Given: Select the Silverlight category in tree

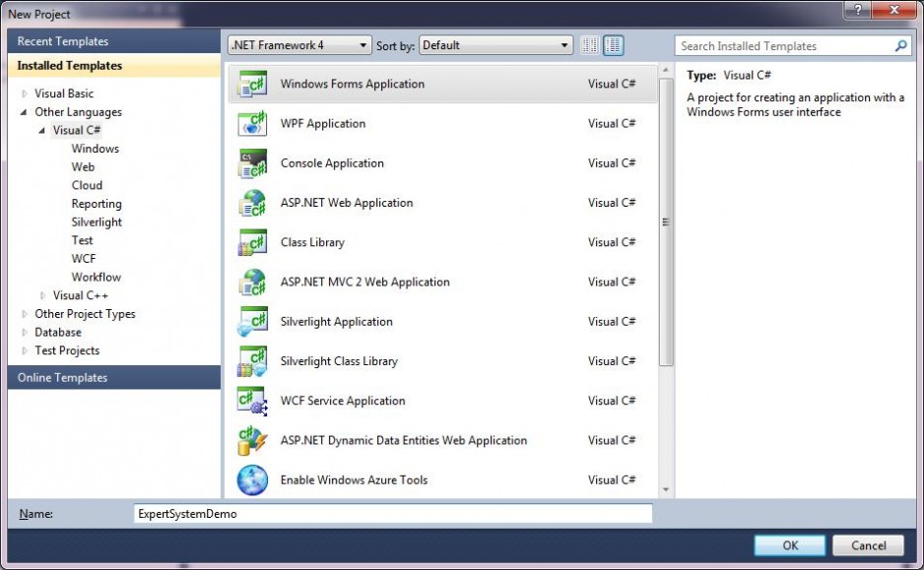Looking at the screenshot, I should [97, 222].
